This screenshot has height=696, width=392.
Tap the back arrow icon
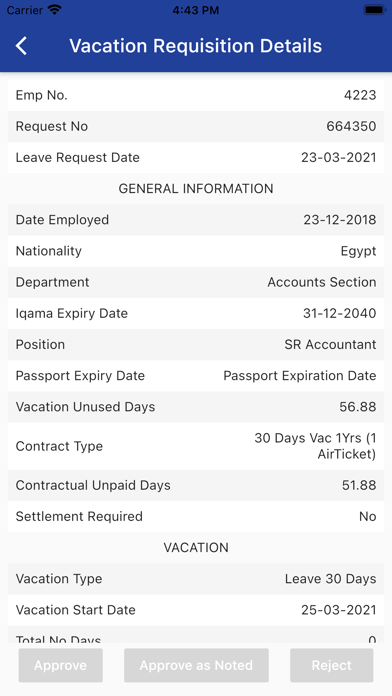[x=21, y=46]
